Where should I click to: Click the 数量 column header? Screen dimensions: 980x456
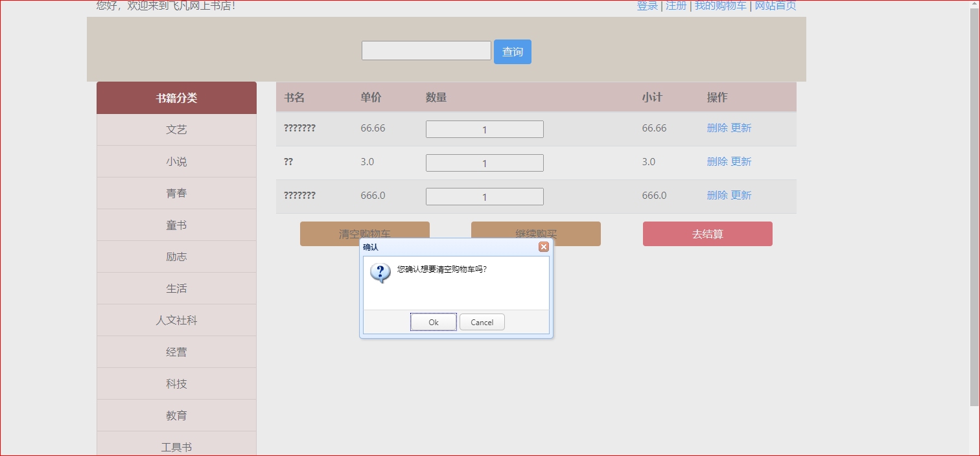tap(436, 98)
